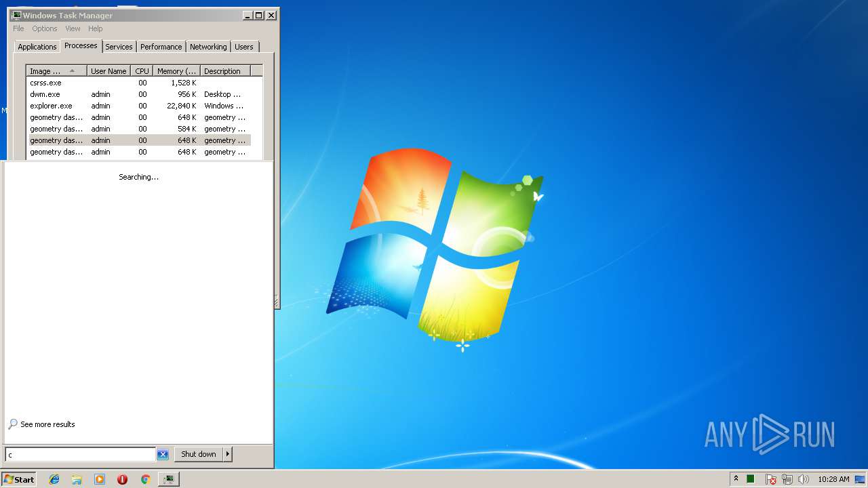
Task: Sort processes by Memory column
Action: point(177,71)
